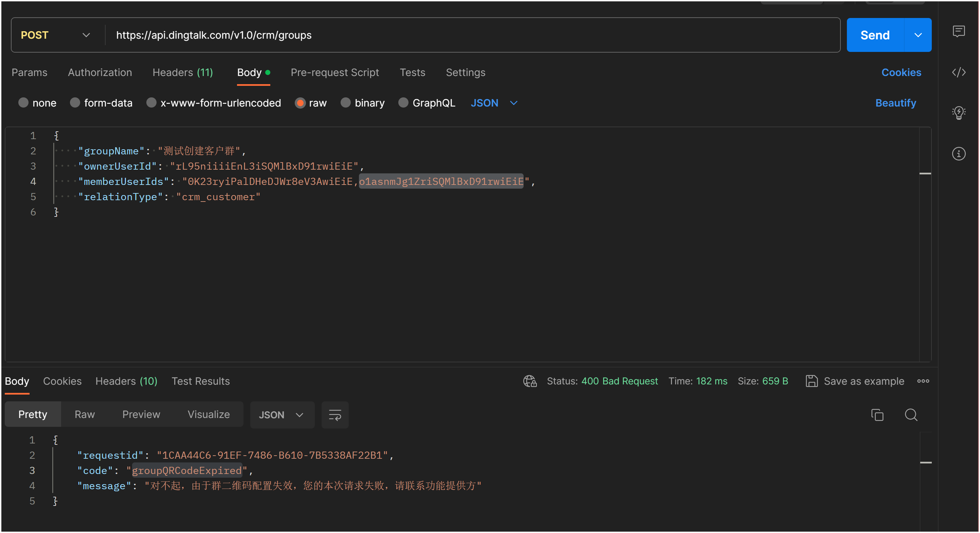Click the groupName line in request body

coord(162,151)
